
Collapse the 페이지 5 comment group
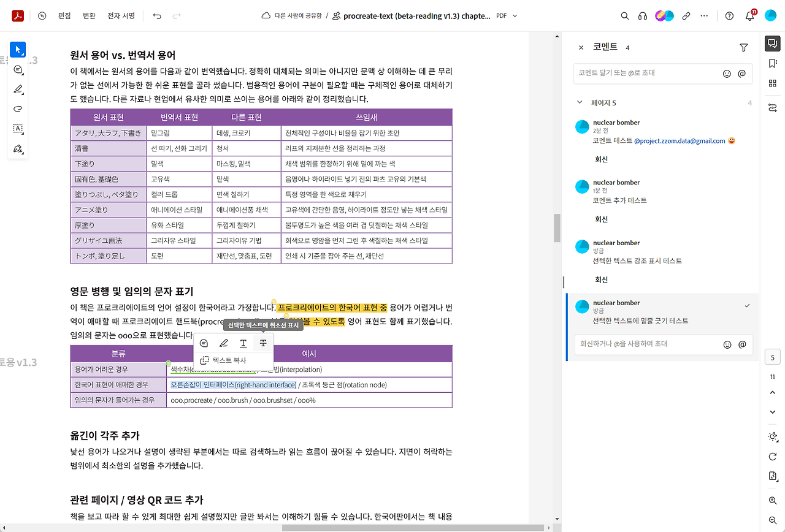[x=580, y=102]
